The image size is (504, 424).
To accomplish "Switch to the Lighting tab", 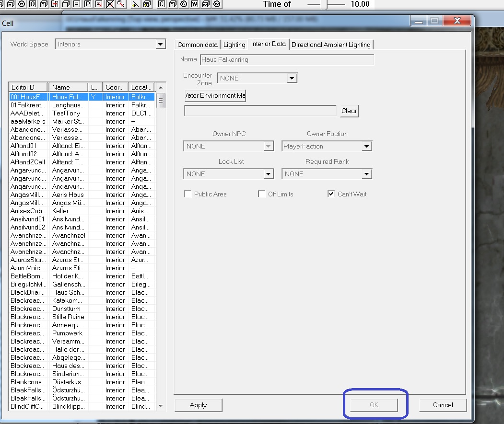I will (x=234, y=45).
